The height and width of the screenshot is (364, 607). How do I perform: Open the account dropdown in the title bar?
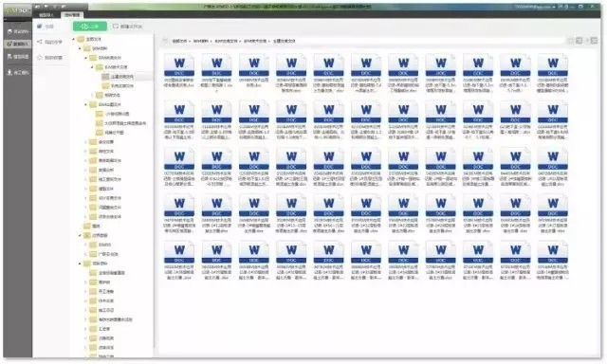click(x=535, y=7)
